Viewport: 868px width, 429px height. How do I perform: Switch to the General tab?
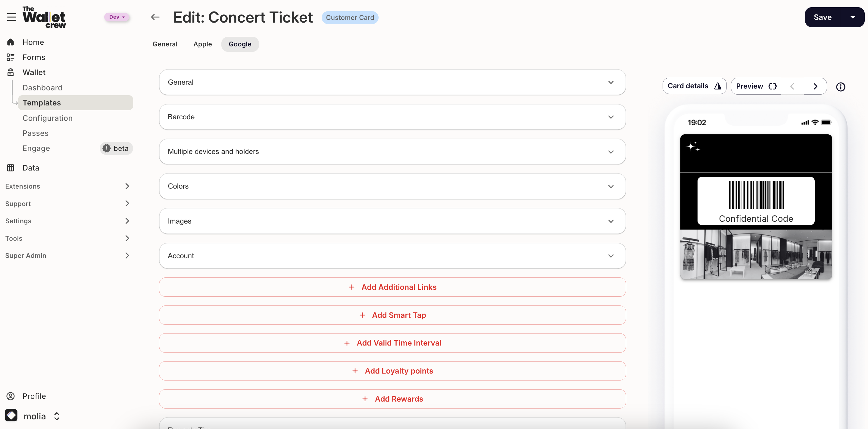pos(165,44)
